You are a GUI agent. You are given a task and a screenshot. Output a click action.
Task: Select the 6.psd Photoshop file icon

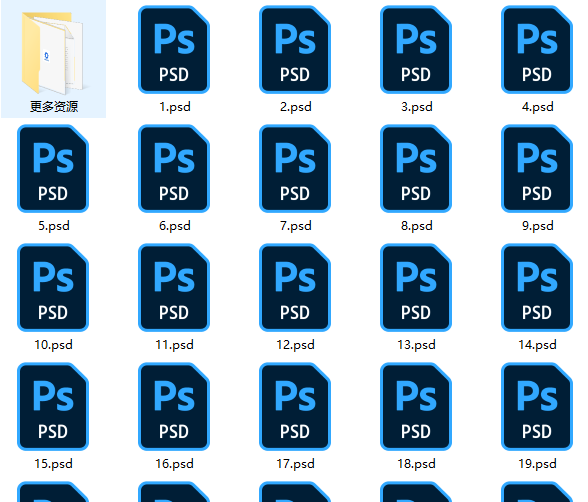(174, 168)
